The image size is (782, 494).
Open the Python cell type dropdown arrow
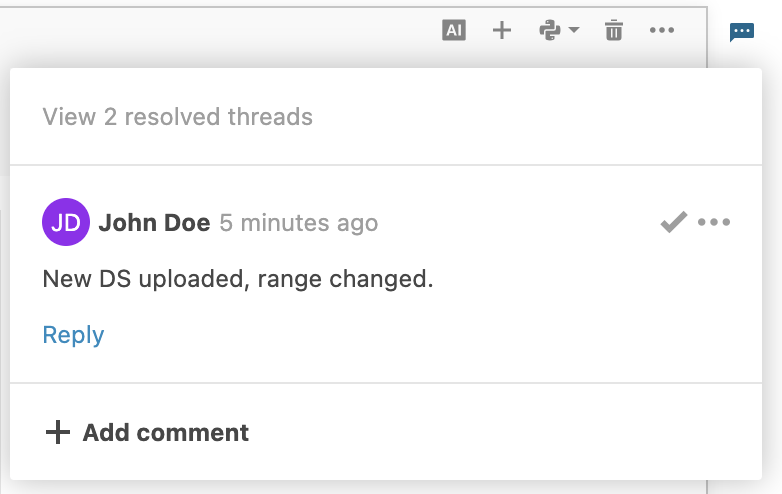pos(574,31)
